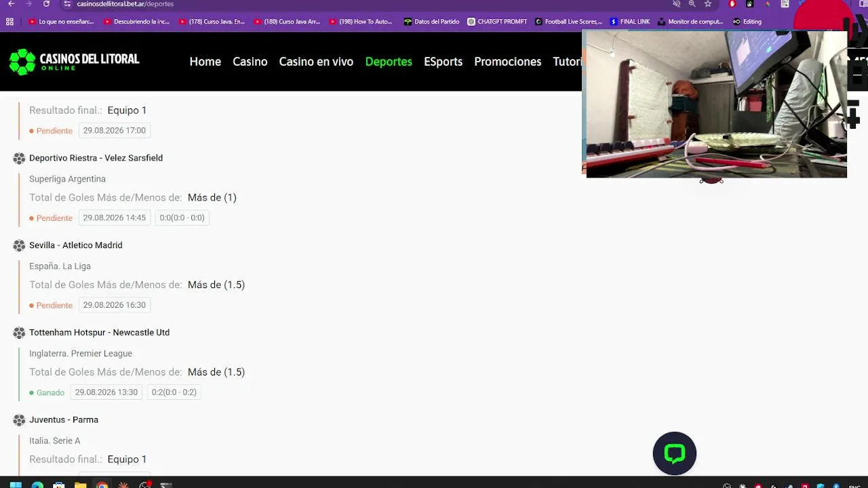
Task: Open the ESports section
Action: pos(443,62)
